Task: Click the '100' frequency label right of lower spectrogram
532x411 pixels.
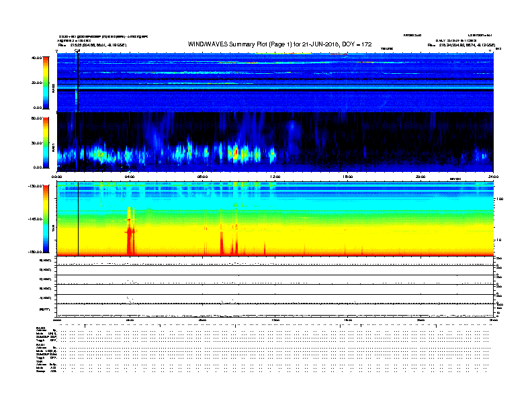Action: pos(500,199)
